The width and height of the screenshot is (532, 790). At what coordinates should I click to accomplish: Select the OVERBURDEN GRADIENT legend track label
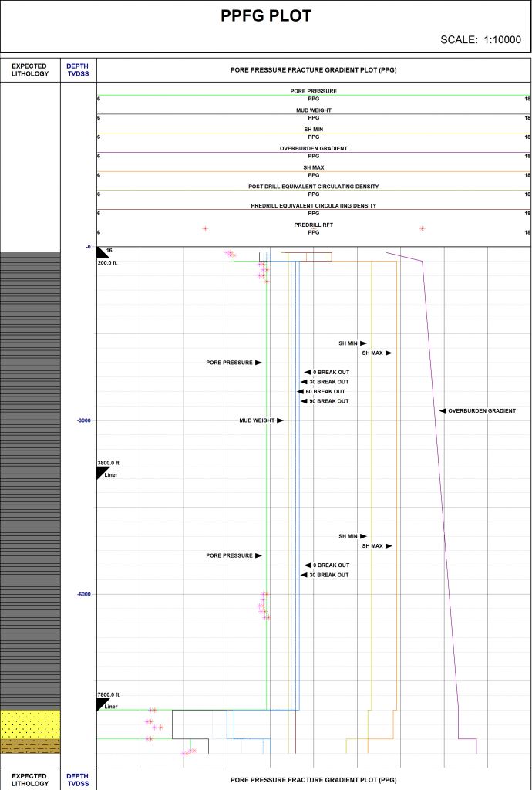point(314,149)
